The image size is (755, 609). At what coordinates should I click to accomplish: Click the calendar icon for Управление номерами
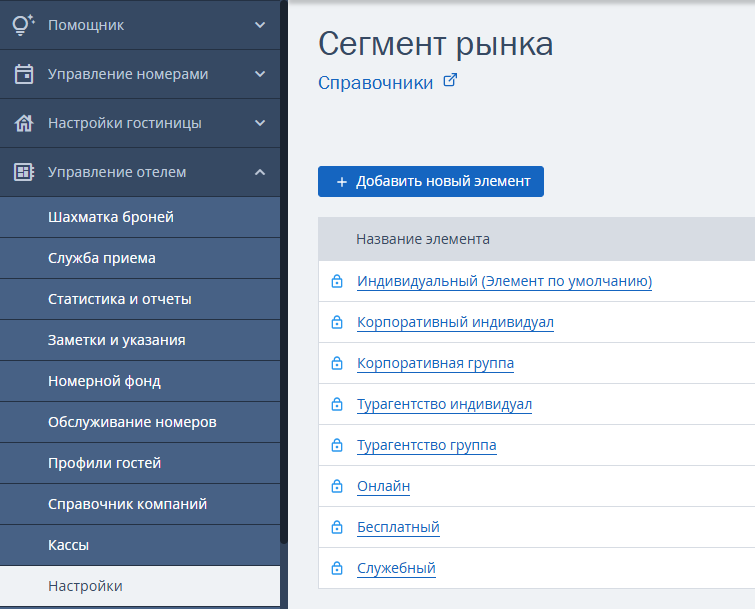(x=24, y=74)
